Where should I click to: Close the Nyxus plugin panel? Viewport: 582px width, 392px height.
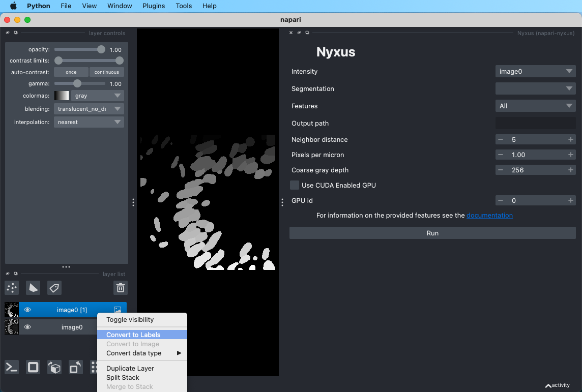pyautogui.click(x=291, y=33)
